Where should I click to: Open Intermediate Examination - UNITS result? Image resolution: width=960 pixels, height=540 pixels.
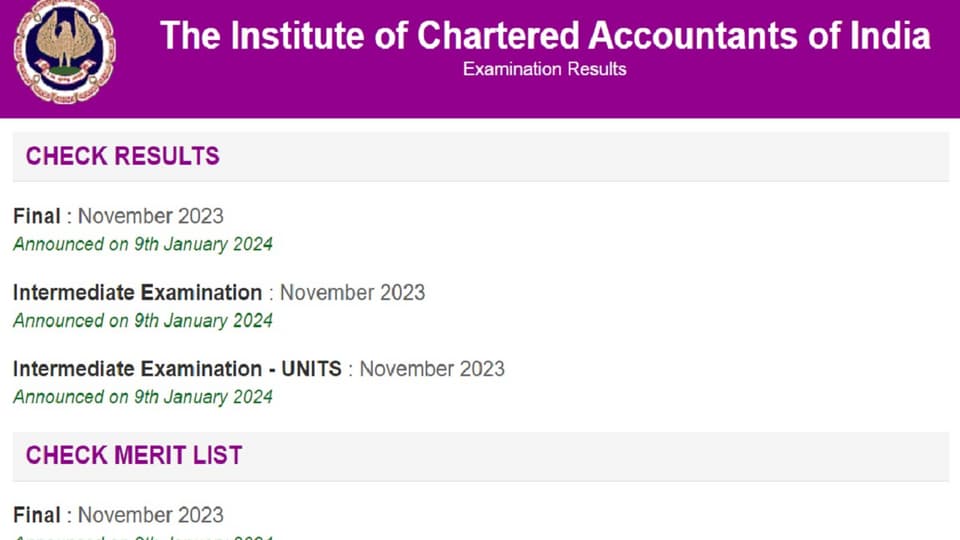tap(259, 369)
